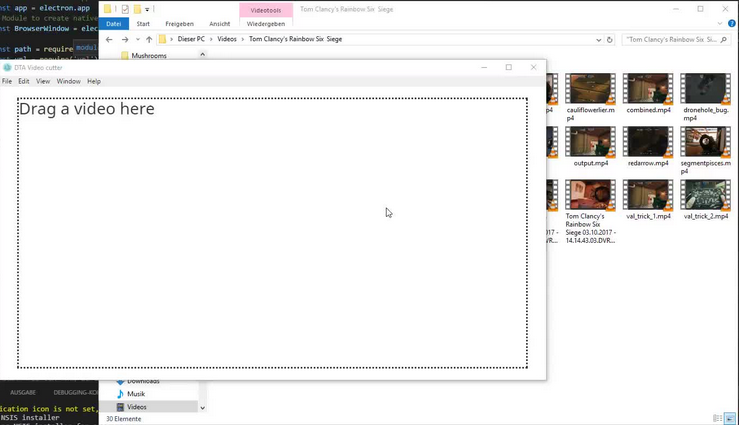The height and width of the screenshot is (425, 739).
Task: Click the new folder icon in quick access toolbar
Action: click(137, 9)
